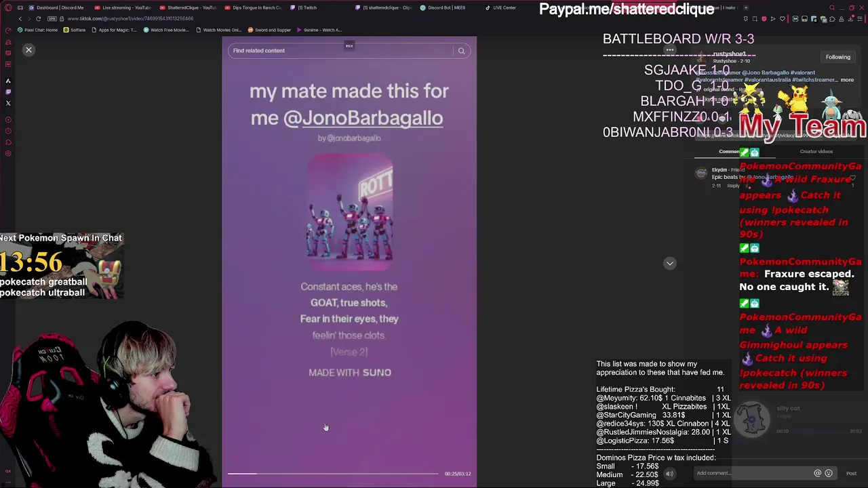Open the player icon in browser sidebar
The height and width of the screenshot is (488, 868).
pyautogui.click(x=8, y=119)
